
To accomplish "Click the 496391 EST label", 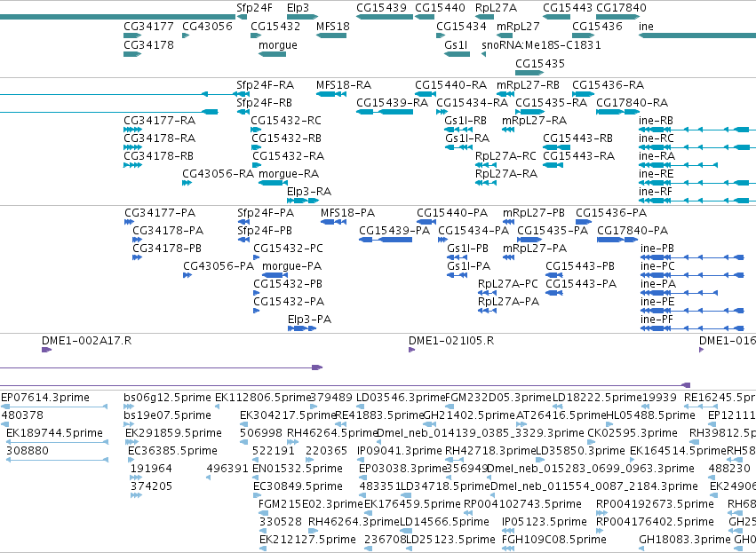I will [227, 469].
